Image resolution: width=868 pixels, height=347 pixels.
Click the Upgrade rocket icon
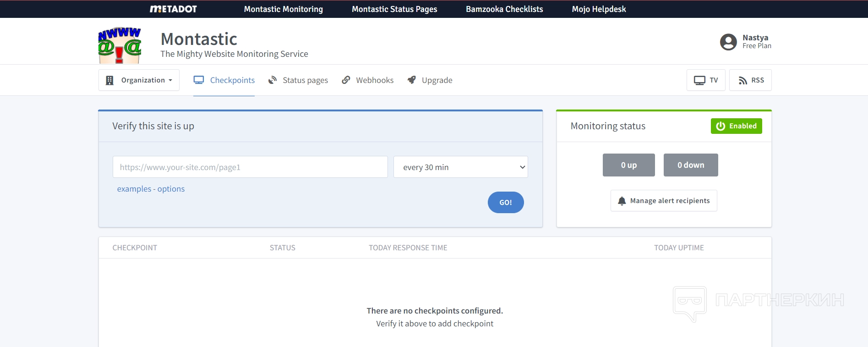[x=412, y=80]
